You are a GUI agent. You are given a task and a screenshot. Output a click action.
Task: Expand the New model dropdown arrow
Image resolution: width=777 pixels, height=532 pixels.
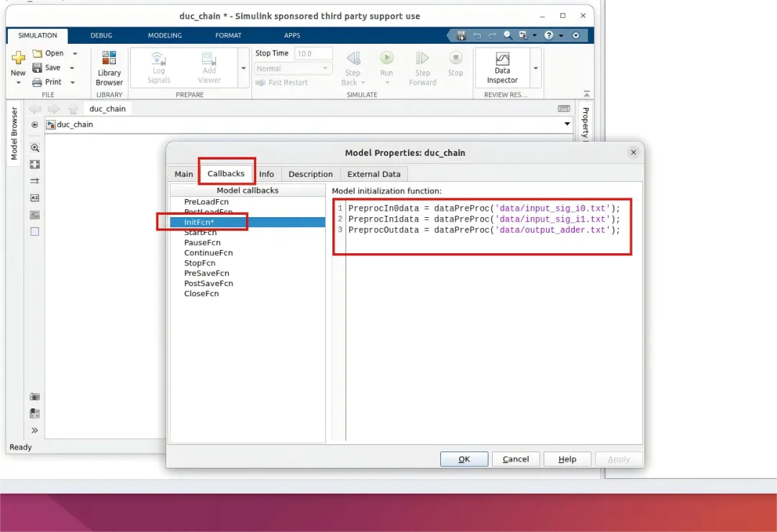tap(18, 83)
